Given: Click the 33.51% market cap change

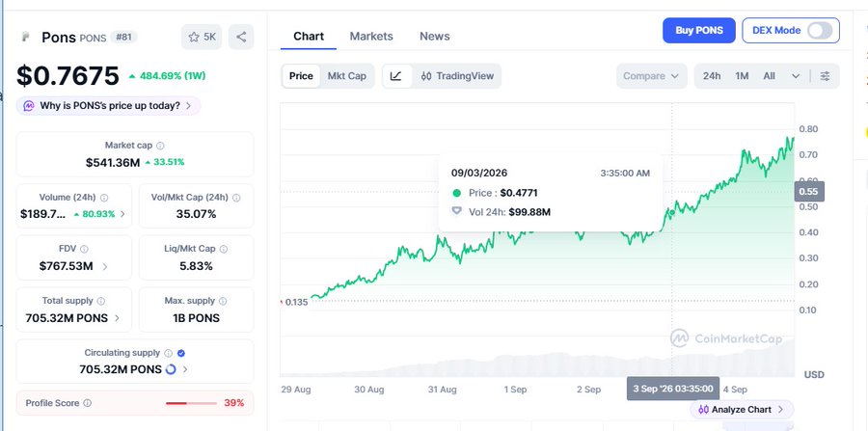Looking at the screenshot, I should (164, 163).
